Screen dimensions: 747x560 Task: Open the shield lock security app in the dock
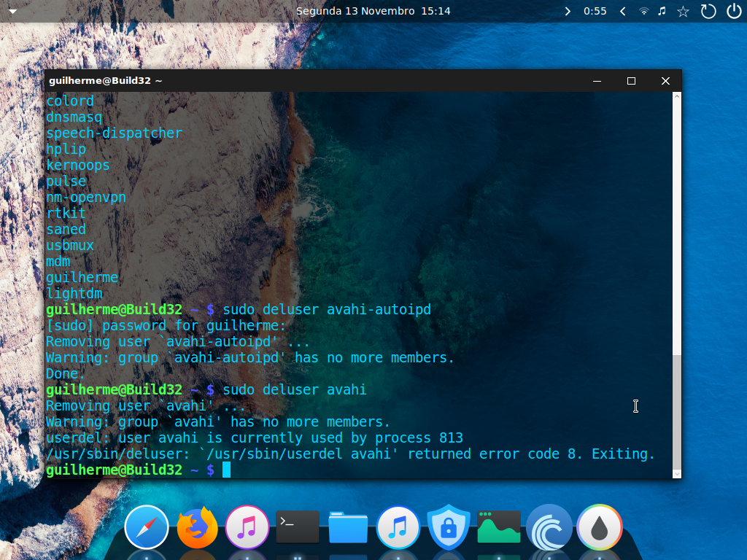point(449,527)
